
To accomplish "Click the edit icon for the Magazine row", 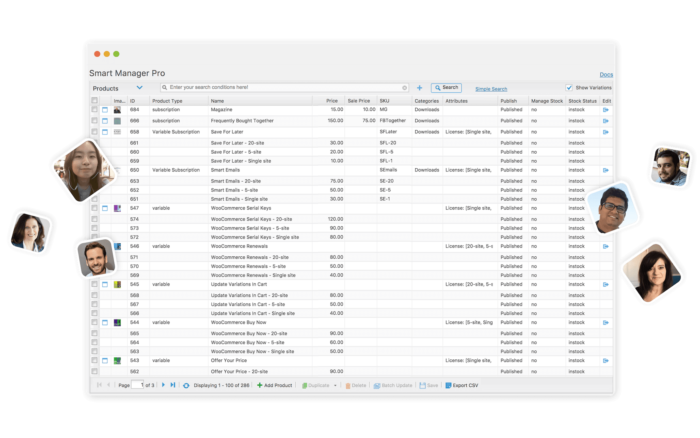I will click(605, 109).
